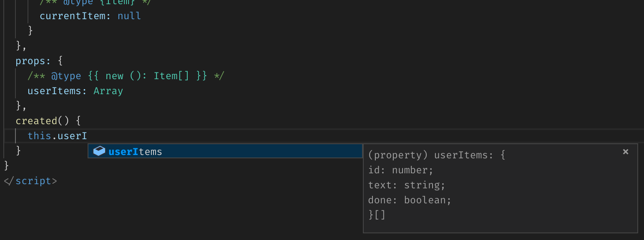
Task: Place cursor on the created() method name
Action: pos(36,121)
